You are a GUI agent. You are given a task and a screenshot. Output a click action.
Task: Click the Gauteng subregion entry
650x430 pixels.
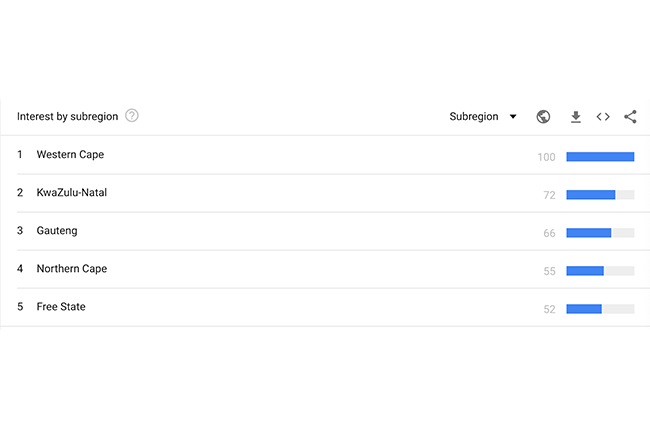(57, 231)
